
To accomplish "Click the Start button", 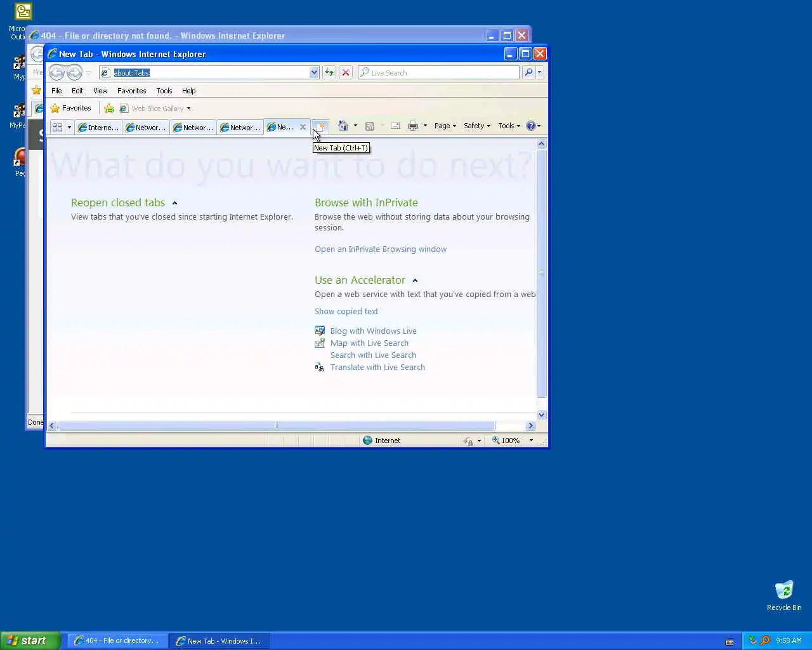I will click(x=30, y=640).
